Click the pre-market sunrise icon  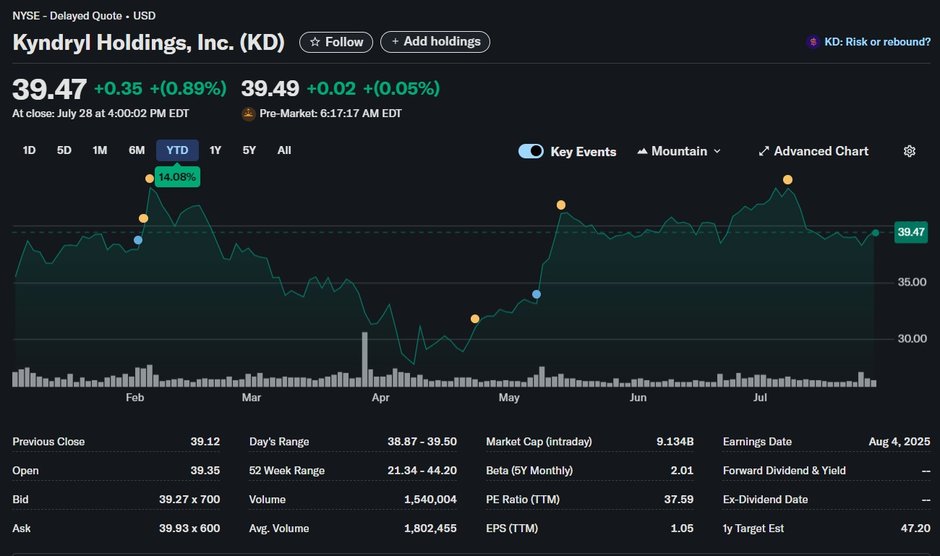(248, 113)
